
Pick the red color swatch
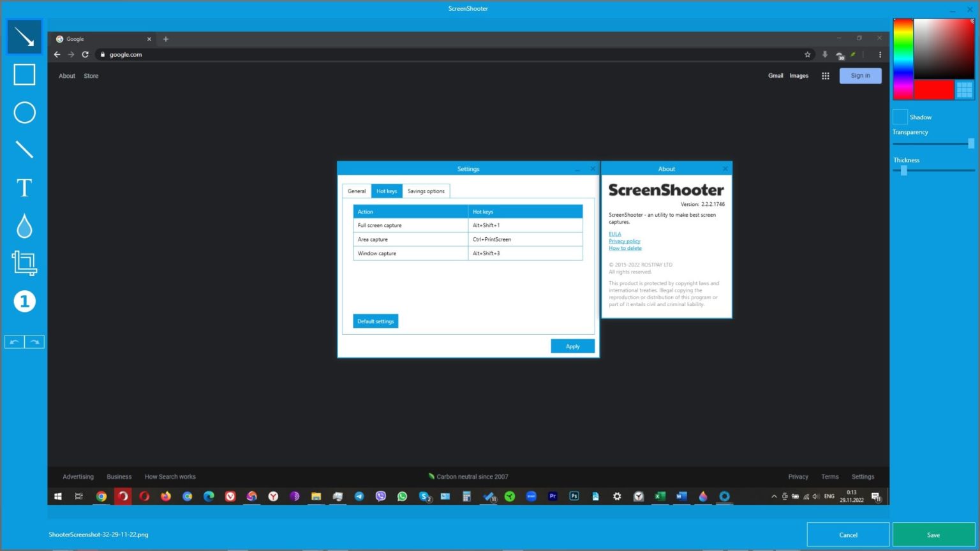click(933, 90)
